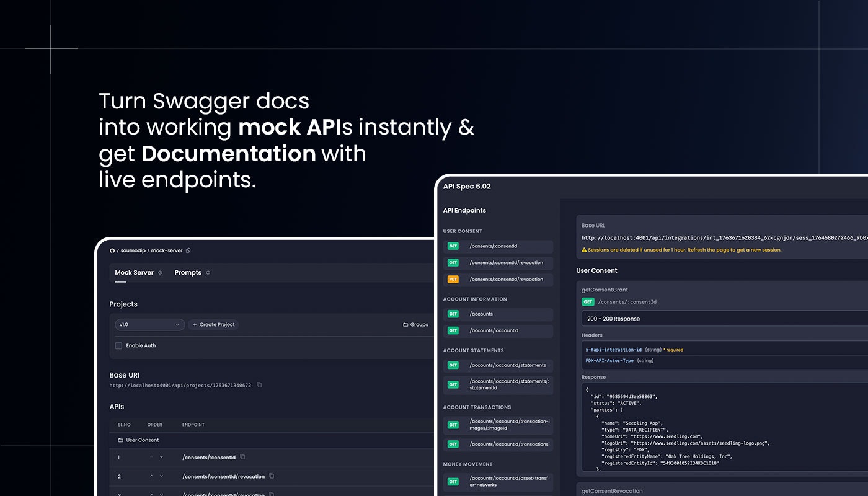Click the getConsentRevocation heading
Screen dimensions: 868x496
pos(613,490)
